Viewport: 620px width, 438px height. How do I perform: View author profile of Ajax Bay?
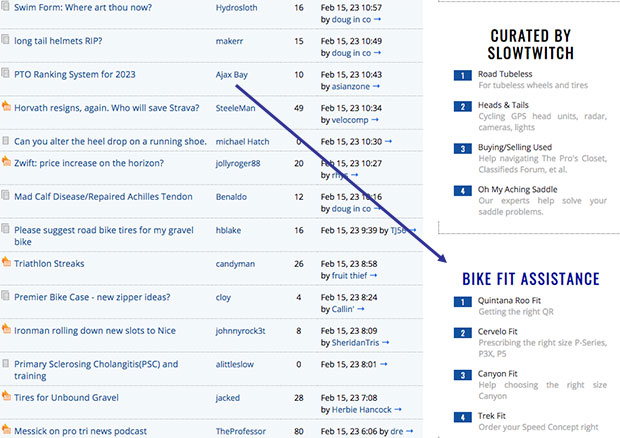click(232, 74)
